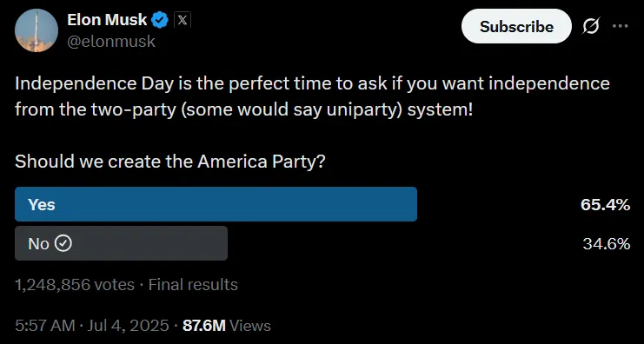Open the three-dot more options menu
This screenshot has height=344, width=644.
click(x=620, y=26)
